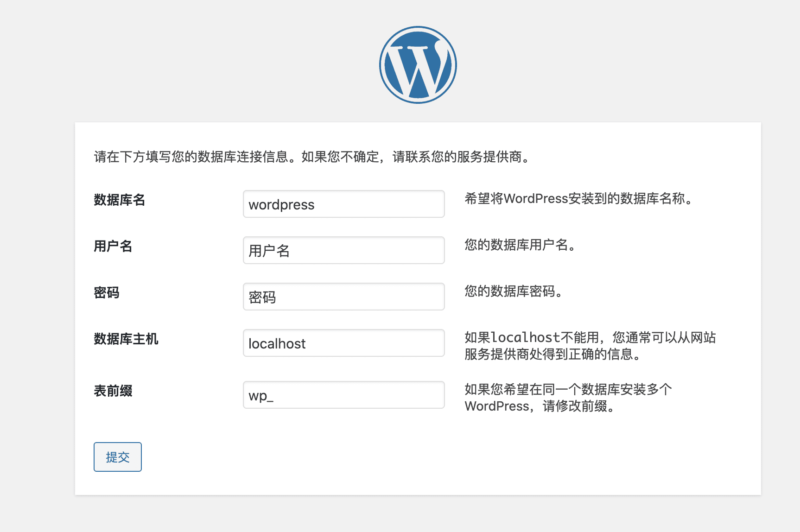Click the 数据库主机 label
The height and width of the screenshot is (532, 800).
pyautogui.click(x=126, y=339)
